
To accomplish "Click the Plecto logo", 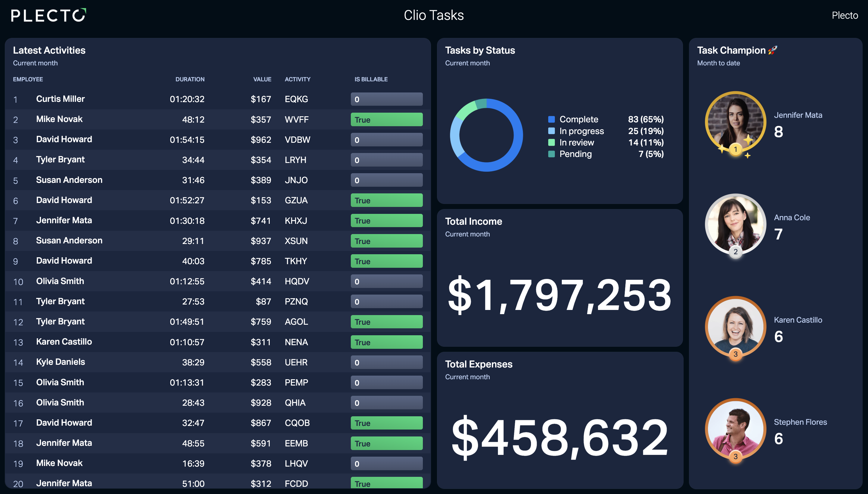I will tap(49, 15).
